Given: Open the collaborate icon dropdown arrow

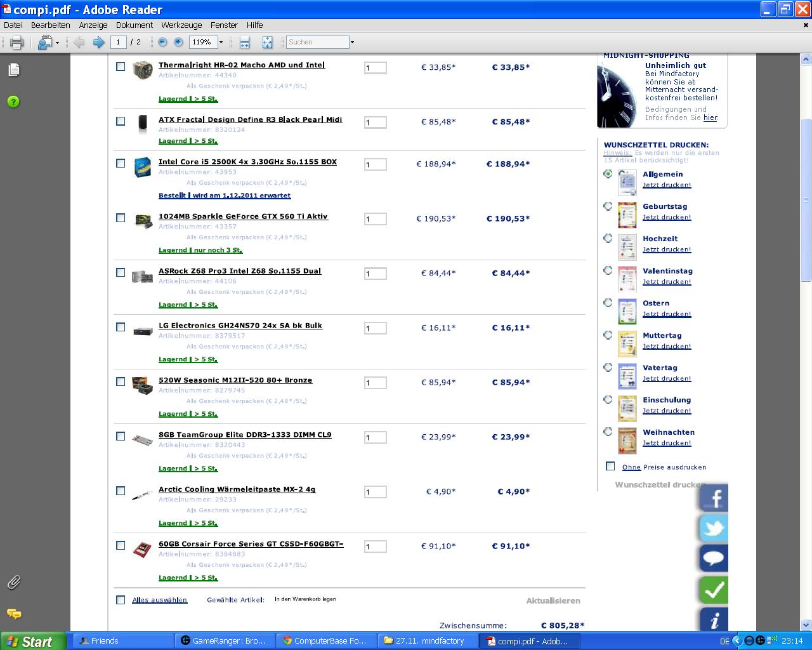Looking at the screenshot, I should (57, 43).
